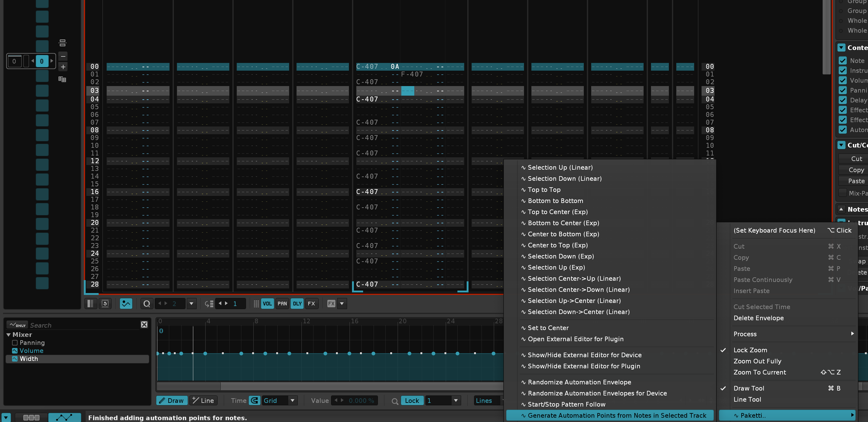Toggle the Panning automation checkbox in Mixer
868x422 pixels.
(x=15, y=343)
